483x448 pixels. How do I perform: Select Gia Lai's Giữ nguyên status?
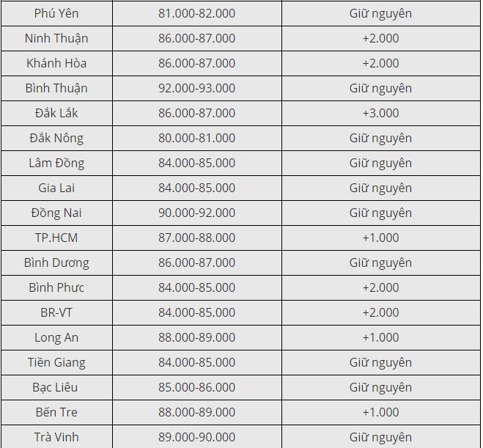380,188
